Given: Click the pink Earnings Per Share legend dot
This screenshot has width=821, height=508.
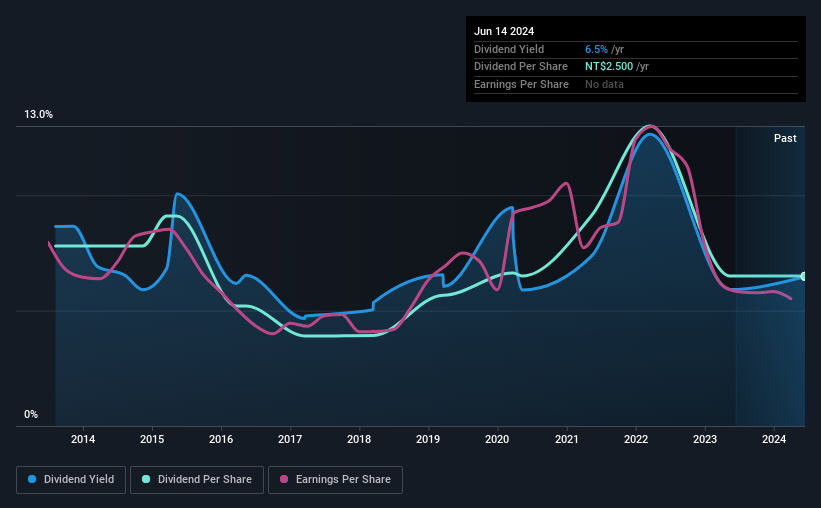Looking at the screenshot, I should coord(284,479).
